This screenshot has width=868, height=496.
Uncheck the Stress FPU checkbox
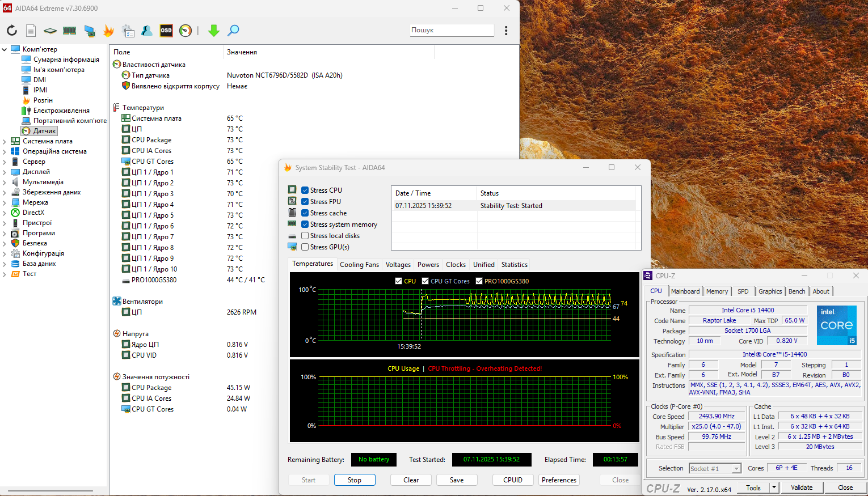[305, 202]
